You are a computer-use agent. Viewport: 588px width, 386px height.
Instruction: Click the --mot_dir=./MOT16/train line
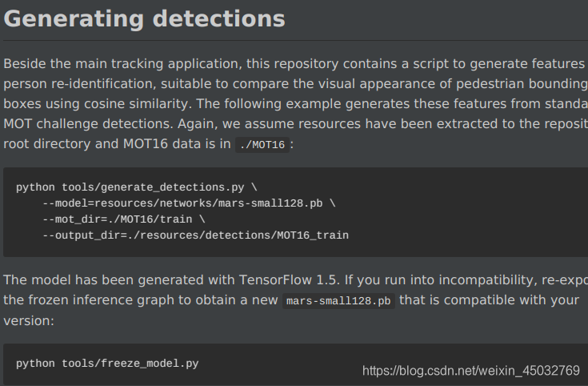[x=124, y=219]
